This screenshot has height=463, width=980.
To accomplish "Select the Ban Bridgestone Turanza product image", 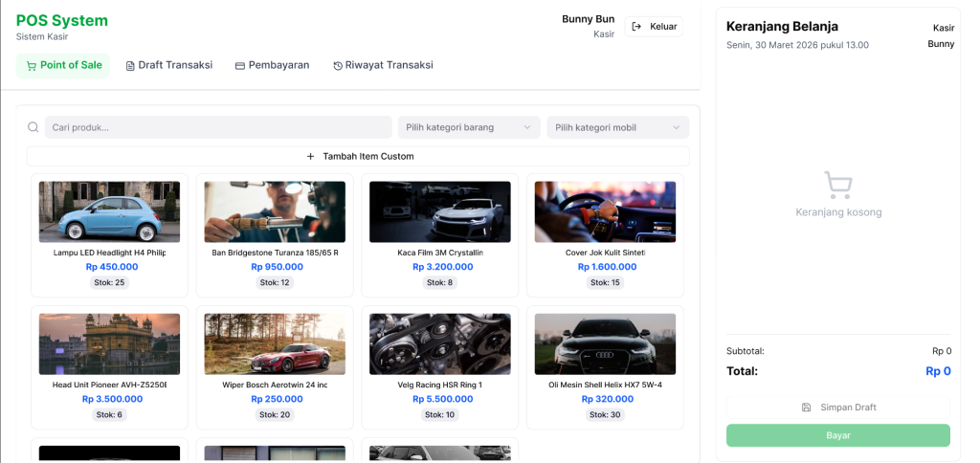I will pos(275,211).
